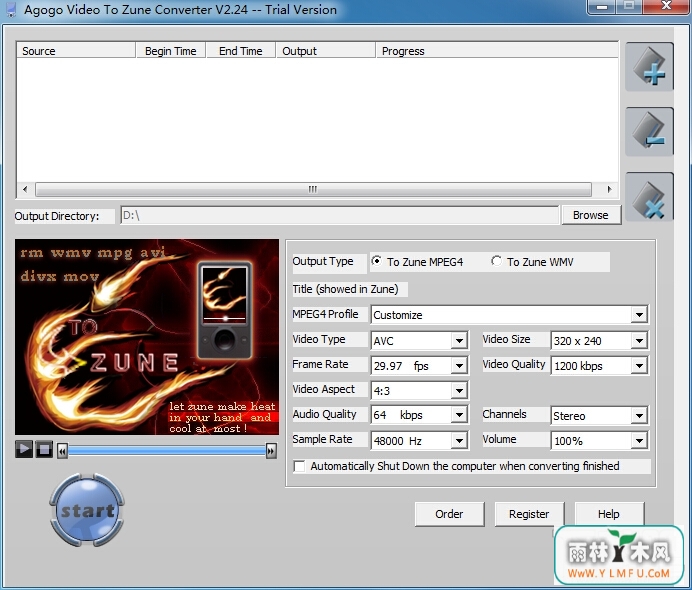
Task: Start conversion with the blue start button
Action: (x=87, y=510)
